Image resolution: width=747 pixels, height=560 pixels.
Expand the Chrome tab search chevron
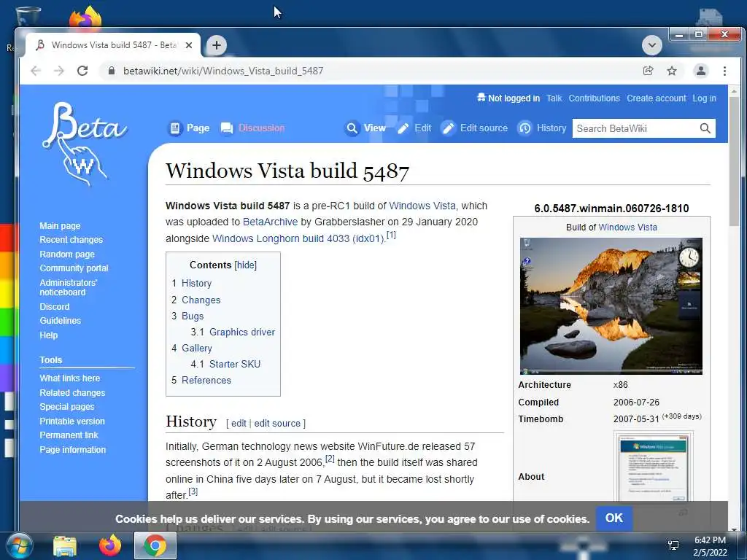pos(651,45)
